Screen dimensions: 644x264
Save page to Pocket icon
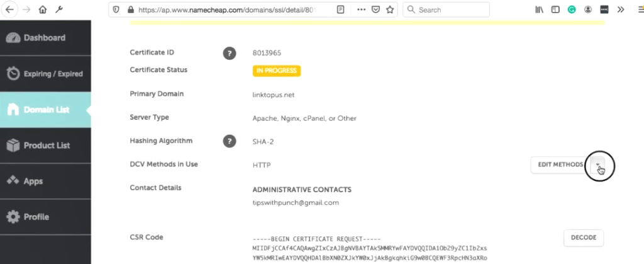[x=375, y=9]
